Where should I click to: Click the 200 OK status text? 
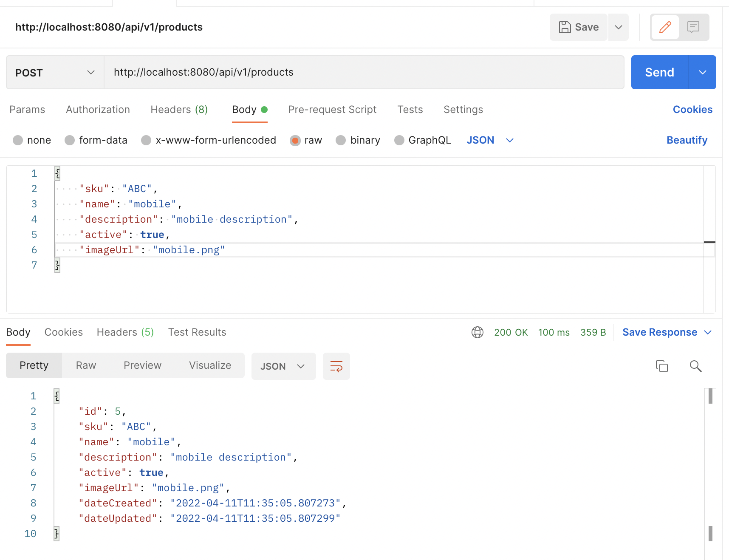click(511, 332)
